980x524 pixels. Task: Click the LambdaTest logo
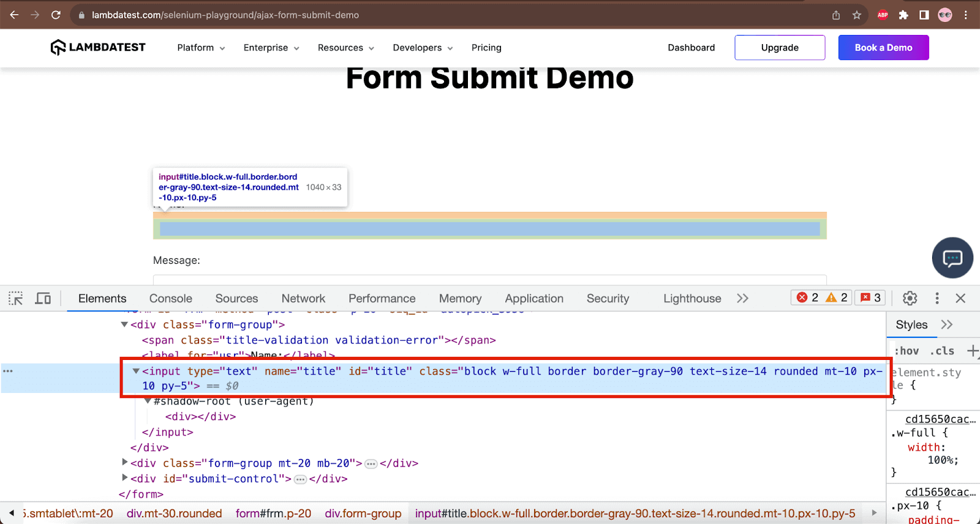[98, 47]
